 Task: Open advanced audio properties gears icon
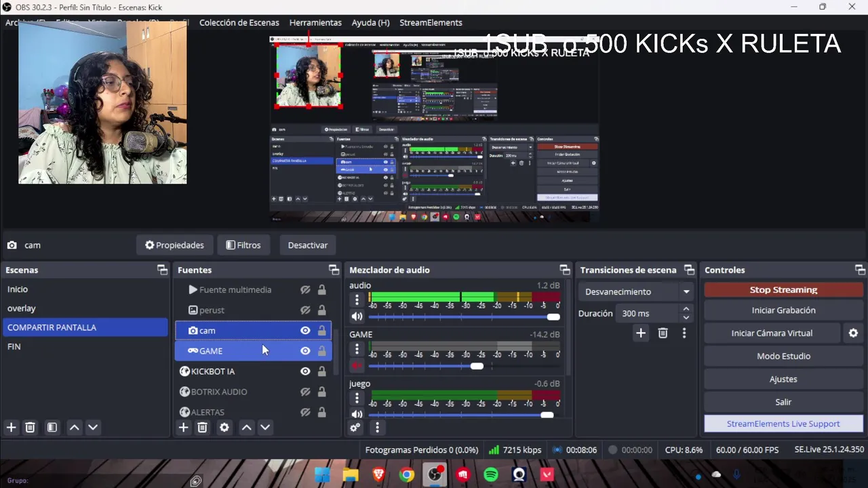[355, 428]
